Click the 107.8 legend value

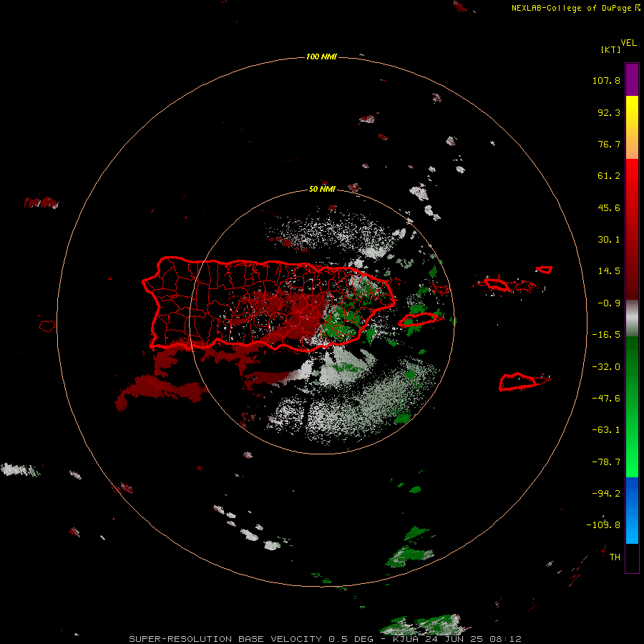coord(606,80)
